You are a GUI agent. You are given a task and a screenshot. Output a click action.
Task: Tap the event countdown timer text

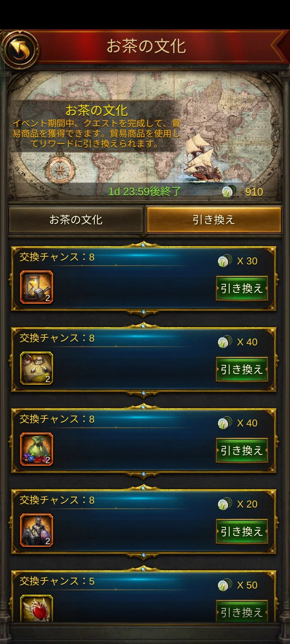(x=144, y=192)
